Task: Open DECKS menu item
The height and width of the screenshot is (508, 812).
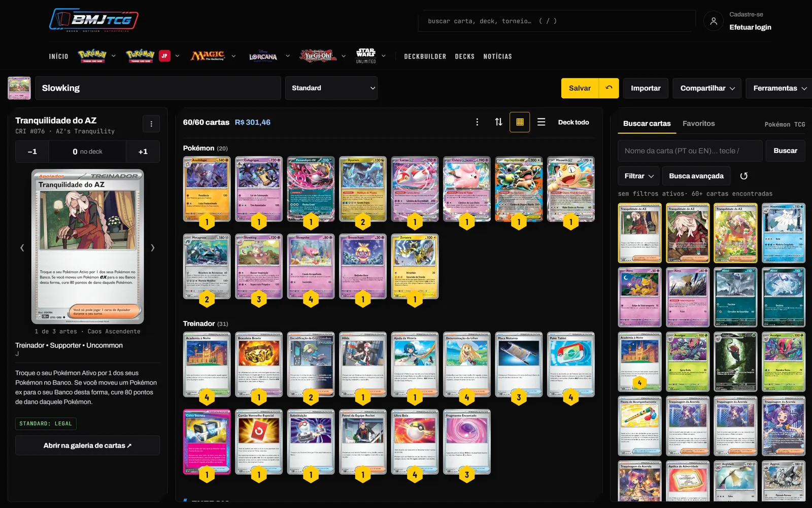Action: point(465,56)
